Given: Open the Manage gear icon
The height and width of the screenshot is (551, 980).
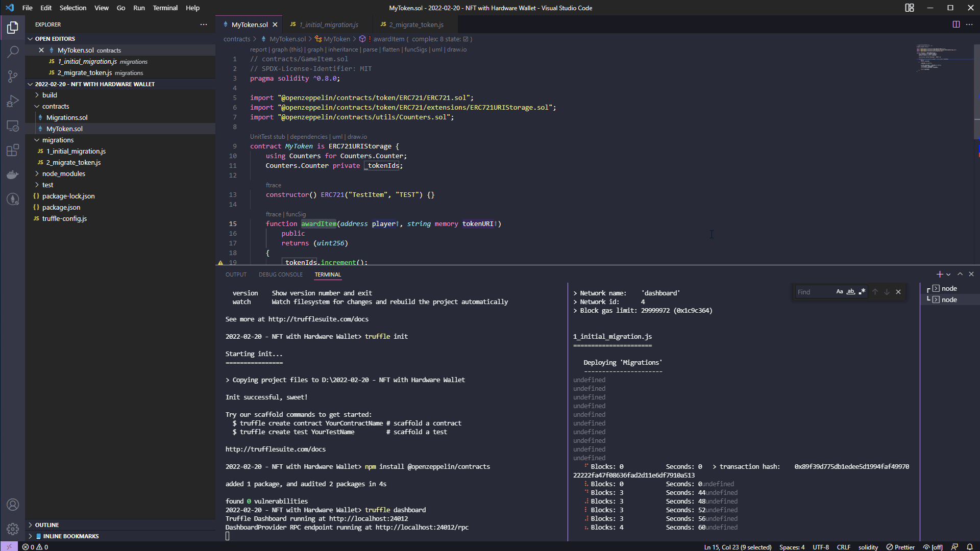Looking at the screenshot, I should [x=13, y=529].
